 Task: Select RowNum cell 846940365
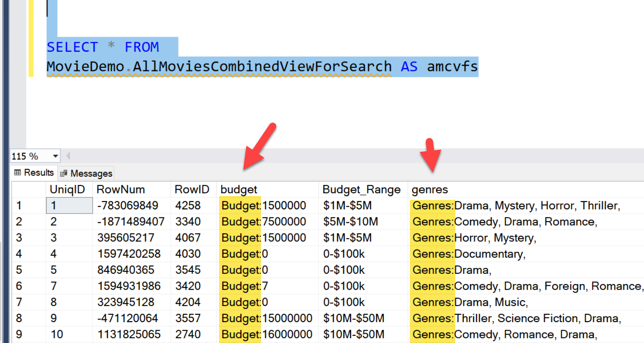click(x=132, y=270)
